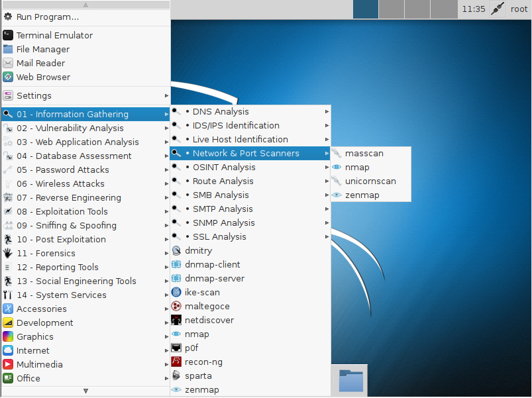Open 09 - Sniffing & Spoofing menu
This screenshot has height=398, width=532.
85,225
